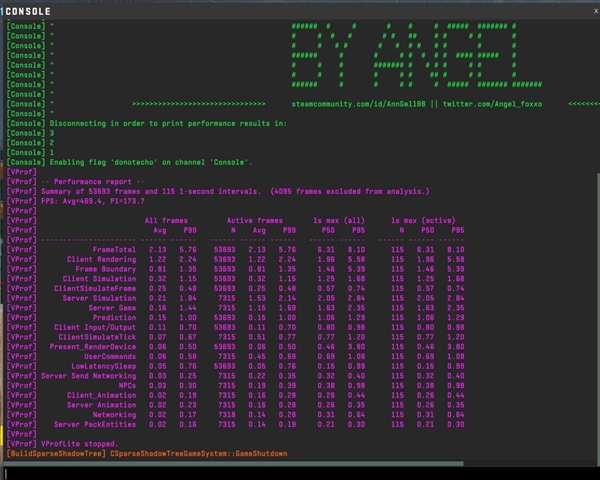Click the countdown line showing 2
Viewport: 600px width, 480px height.
tap(52, 143)
